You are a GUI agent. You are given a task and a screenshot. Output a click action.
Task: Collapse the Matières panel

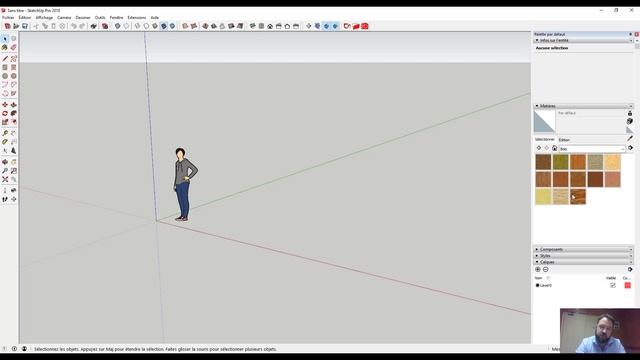(x=583, y=106)
